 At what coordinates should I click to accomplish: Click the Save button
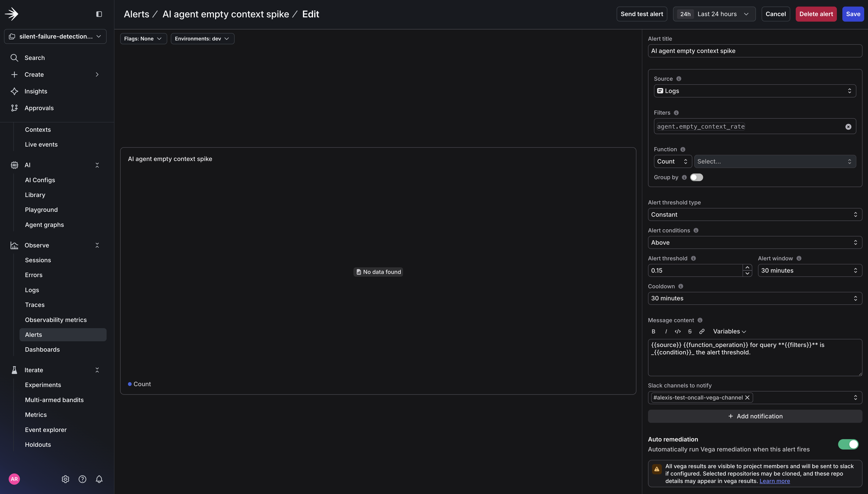click(853, 14)
